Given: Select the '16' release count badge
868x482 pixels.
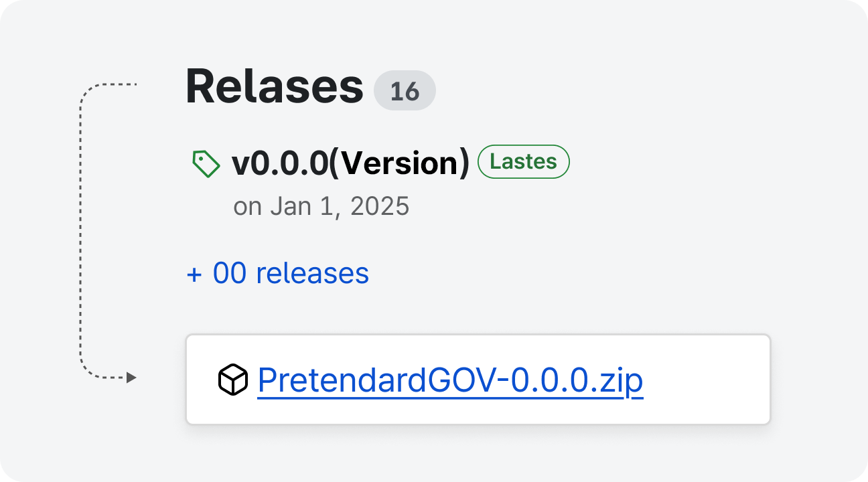Looking at the screenshot, I should tap(405, 91).
